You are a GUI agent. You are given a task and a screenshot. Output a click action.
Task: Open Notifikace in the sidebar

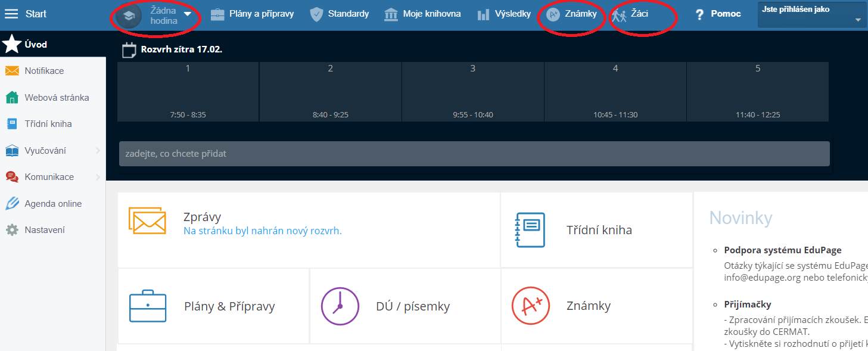pyautogui.click(x=44, y=71)
